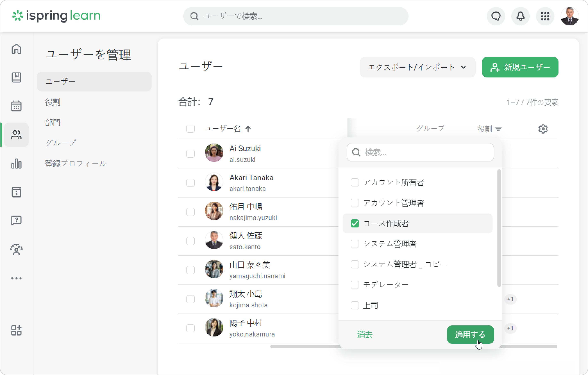The width and height of the screenshot is (588, 375).
Task: Click the +1 badge in 翔太 小島 row
Action: (x=510, y=299)
